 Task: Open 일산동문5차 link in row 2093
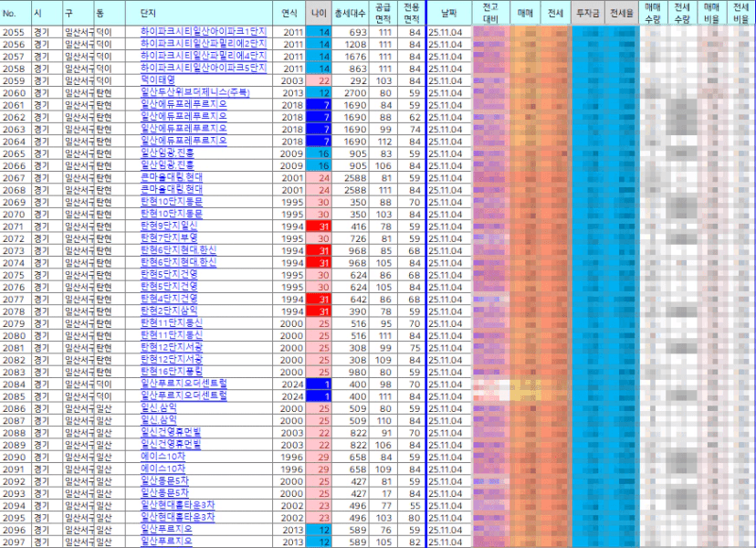pyautogui.click(x=165, y=493)
